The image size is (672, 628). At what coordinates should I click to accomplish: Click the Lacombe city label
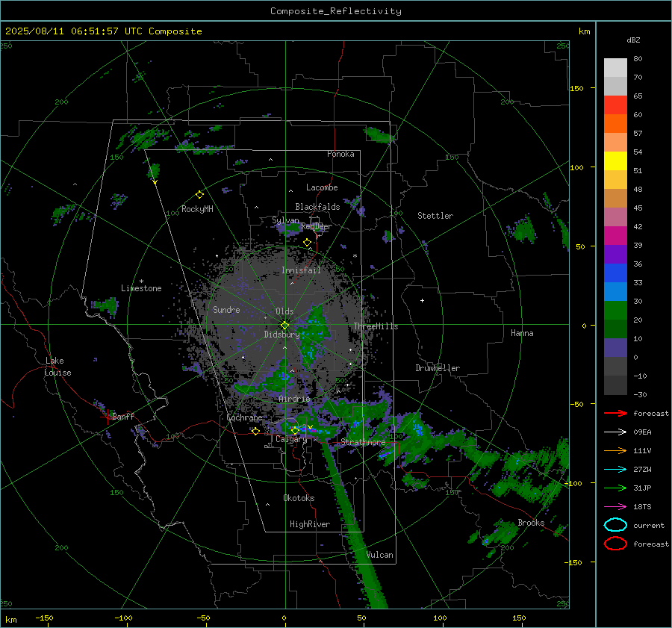pyautogui.click(x=322, y=187)
